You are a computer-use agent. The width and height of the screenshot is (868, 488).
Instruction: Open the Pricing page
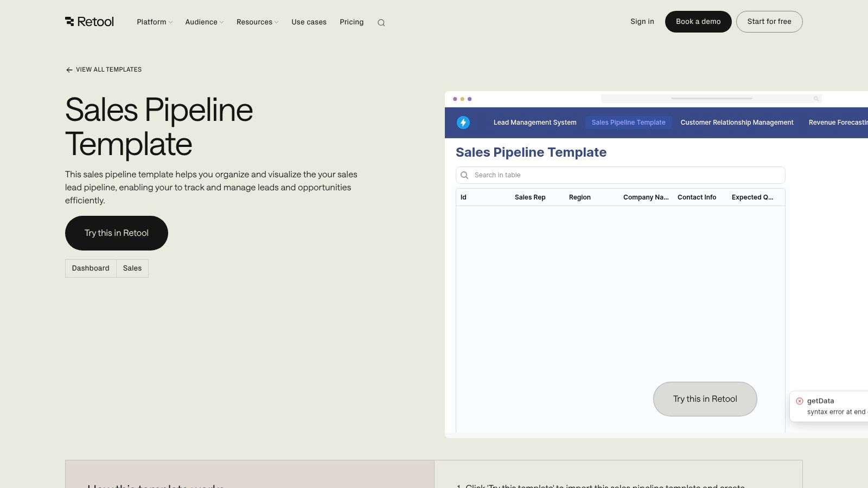352,22
